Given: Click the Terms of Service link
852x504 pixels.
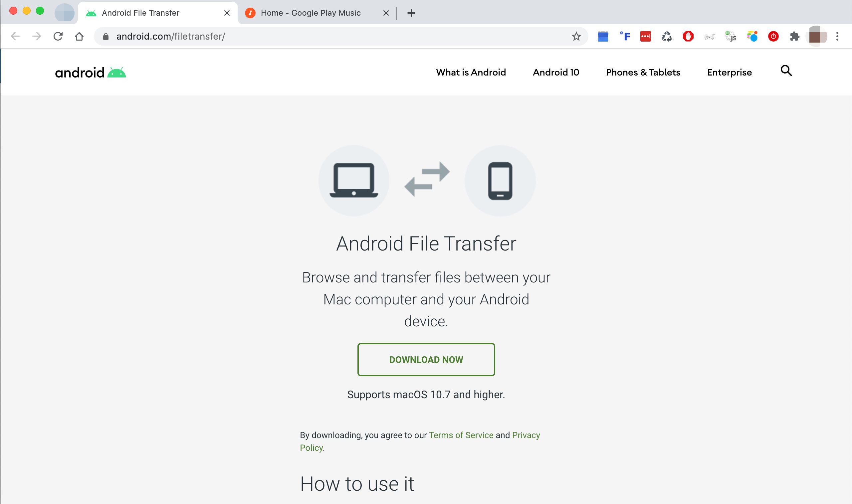Looking at the screenshot, I should 461,435.
